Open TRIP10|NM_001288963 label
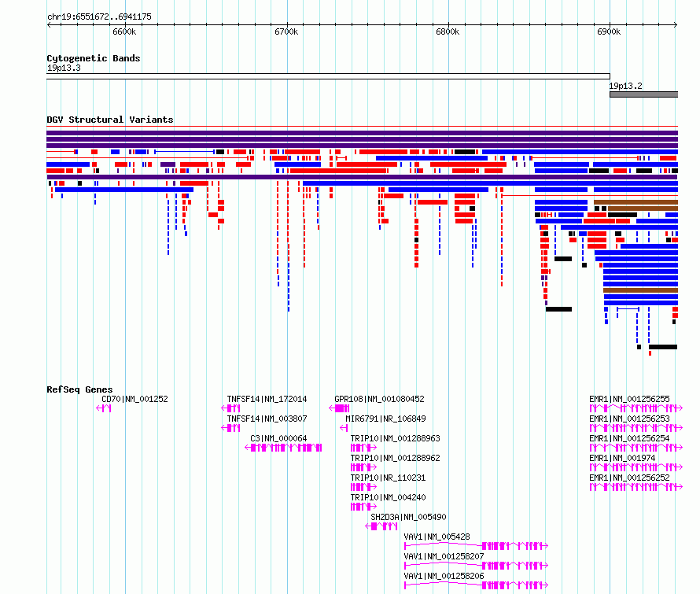Image resolution: width=700 pixels, height=594 pixels. tap(395, 438)
